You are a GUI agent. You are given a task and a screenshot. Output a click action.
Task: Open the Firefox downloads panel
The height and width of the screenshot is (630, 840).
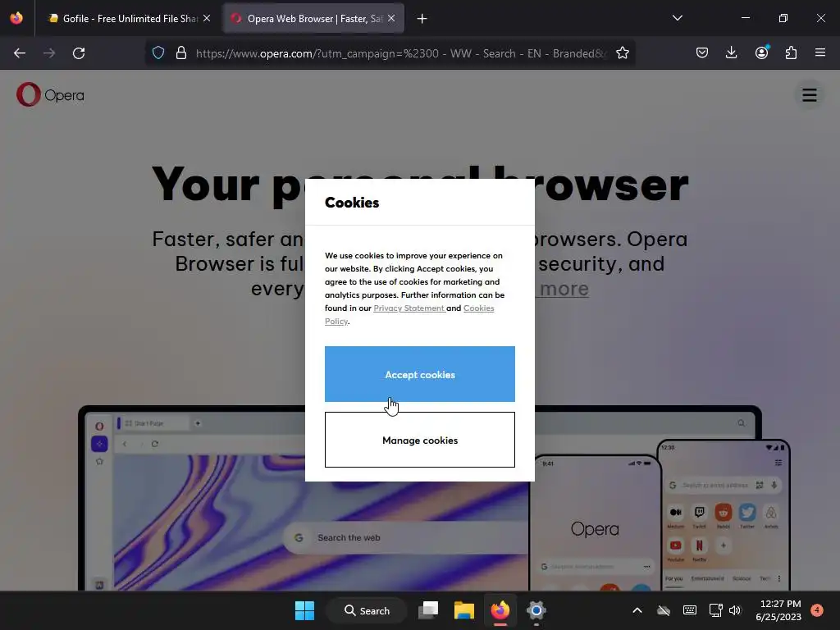pos(731,53)
